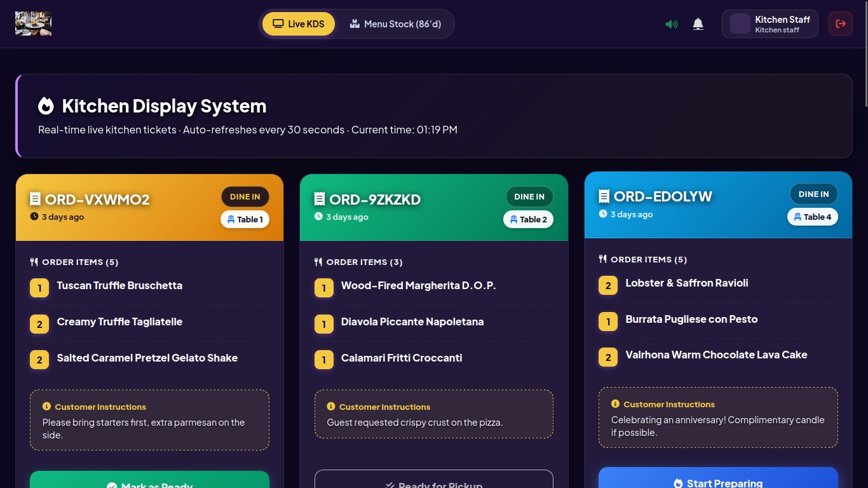Open the notifications bell
The height and width of the screenshot is (488, 868).
[x=698, y=24]
